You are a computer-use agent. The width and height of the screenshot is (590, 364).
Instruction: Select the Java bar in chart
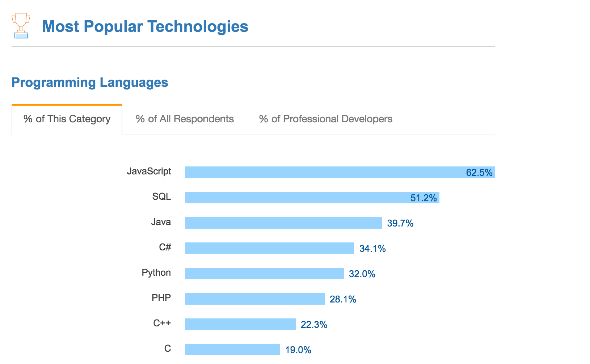click(284, 223)
